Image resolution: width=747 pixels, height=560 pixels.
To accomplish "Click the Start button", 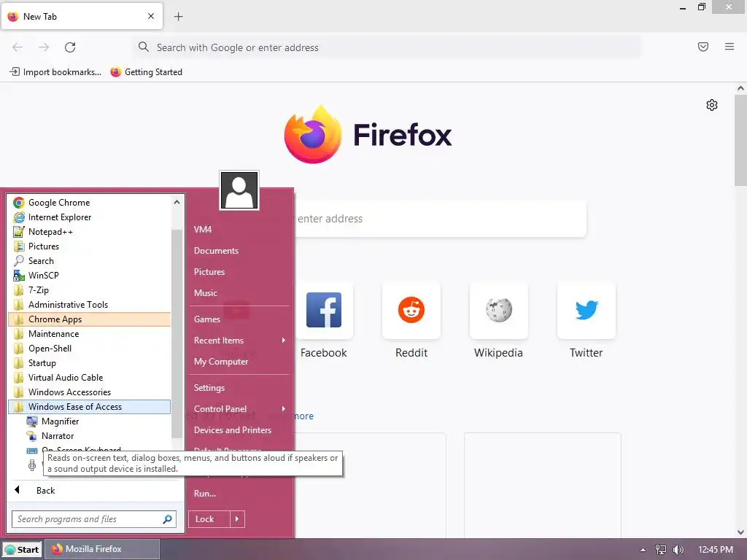I will point(22,550).
